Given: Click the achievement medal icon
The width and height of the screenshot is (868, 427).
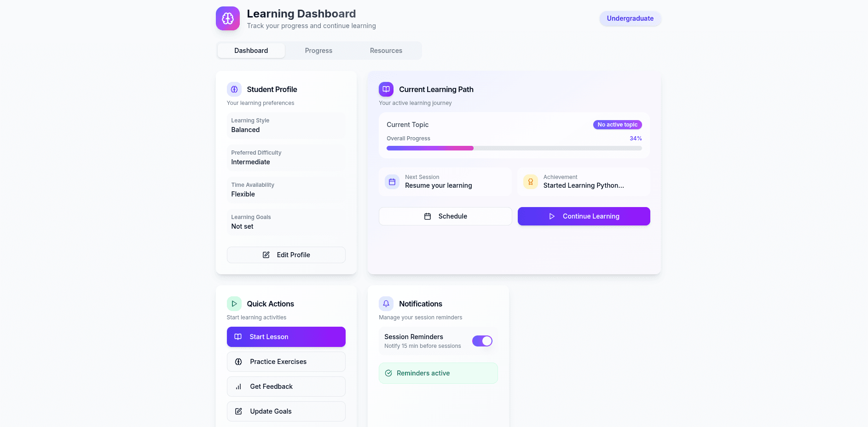Looking at the screenshot, I should coord(530,182).
